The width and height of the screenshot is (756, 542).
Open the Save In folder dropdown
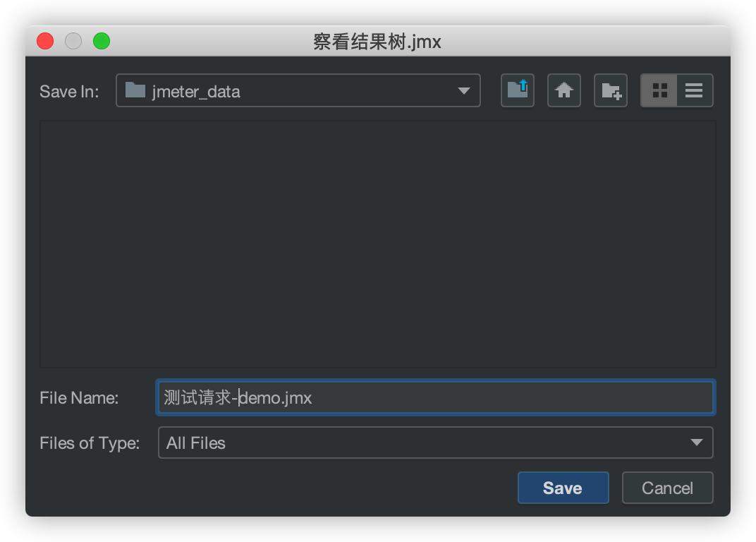(x=298, y=90)
